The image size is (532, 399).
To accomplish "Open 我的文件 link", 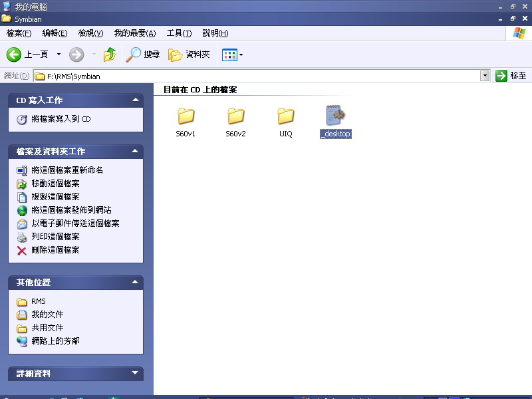I will pos(47,315).
